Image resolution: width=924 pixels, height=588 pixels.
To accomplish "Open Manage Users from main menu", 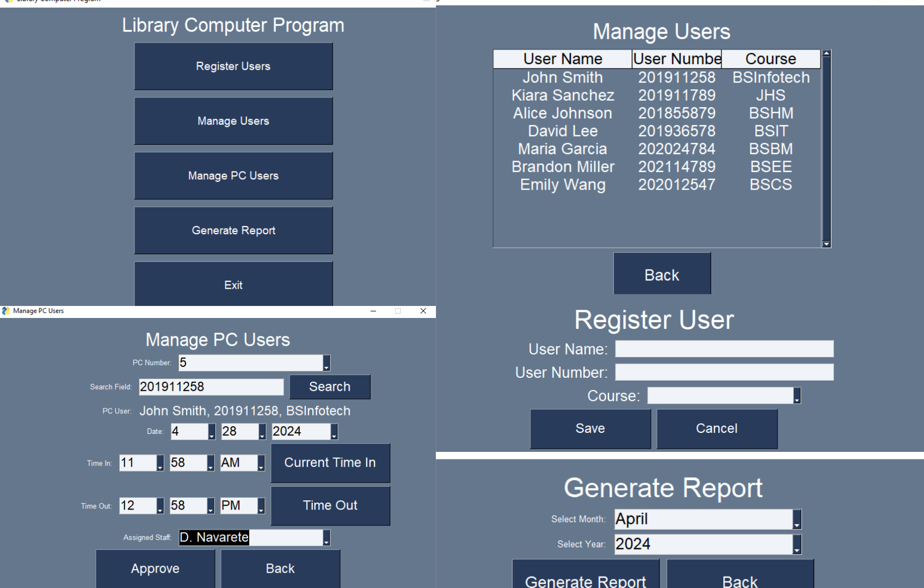I will coord(233,121).
